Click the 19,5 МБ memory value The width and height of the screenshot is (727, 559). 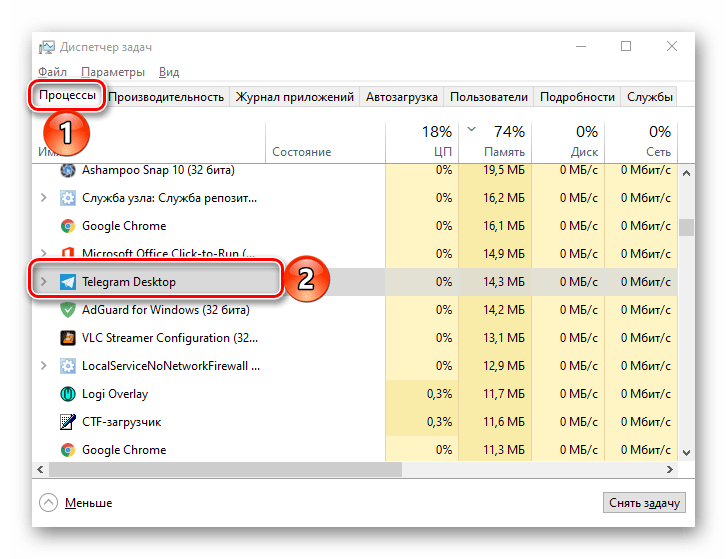tap(504, 170)
